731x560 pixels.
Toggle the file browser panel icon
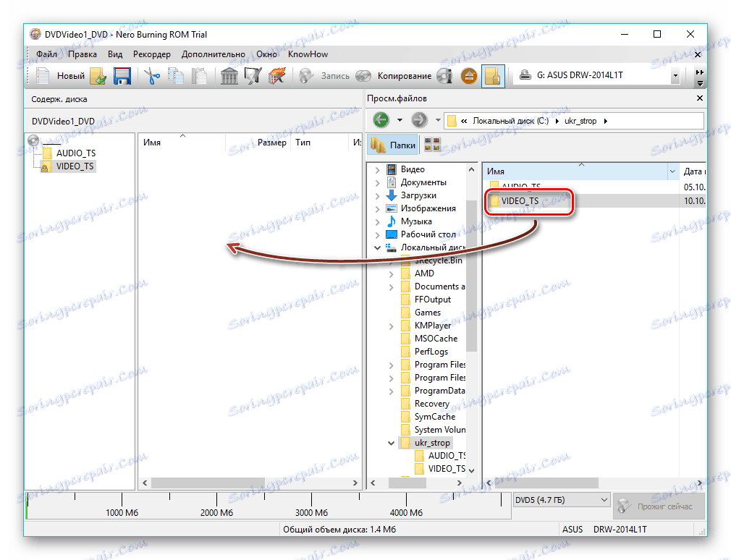493,76
